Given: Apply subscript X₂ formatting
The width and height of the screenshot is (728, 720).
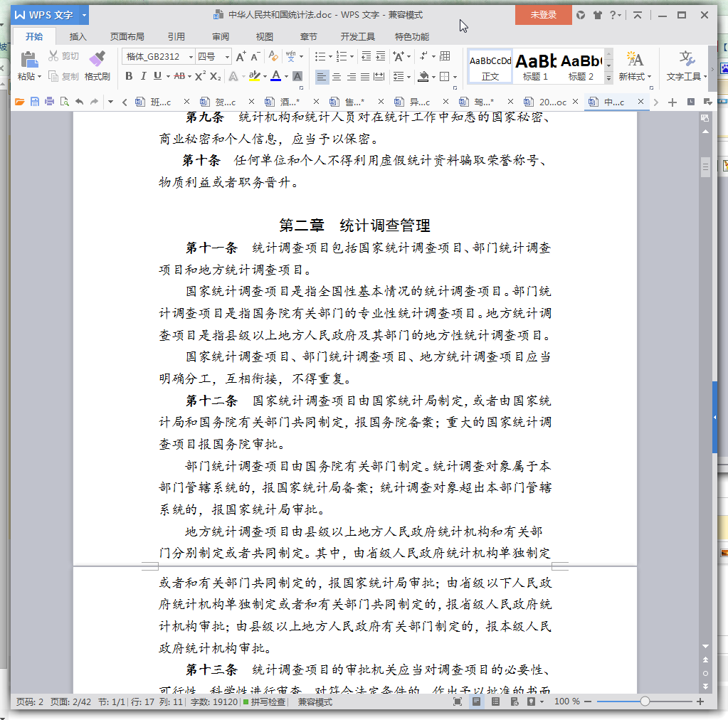Looking at the screenshot, I should click(x=215, y=76).
